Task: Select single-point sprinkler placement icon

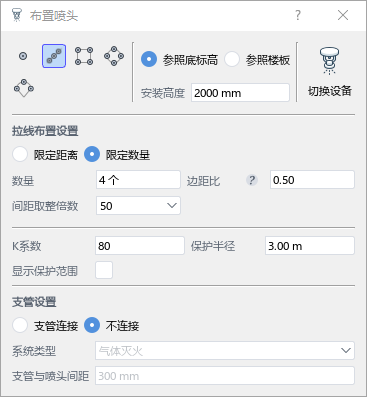Action: click(23, 56)
